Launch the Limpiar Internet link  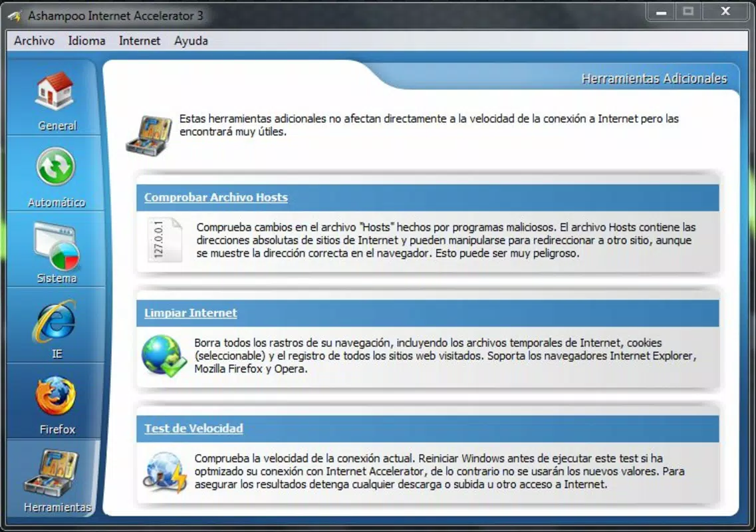pos(190,313)
